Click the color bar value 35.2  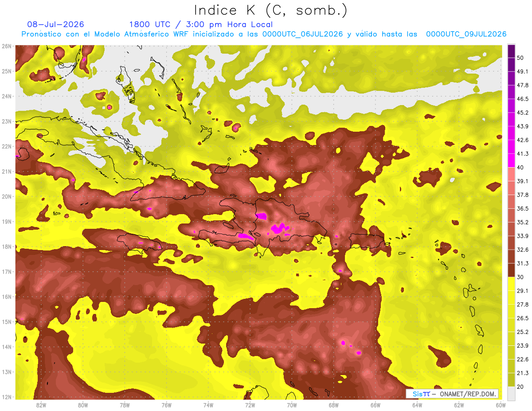pos(522,222)
